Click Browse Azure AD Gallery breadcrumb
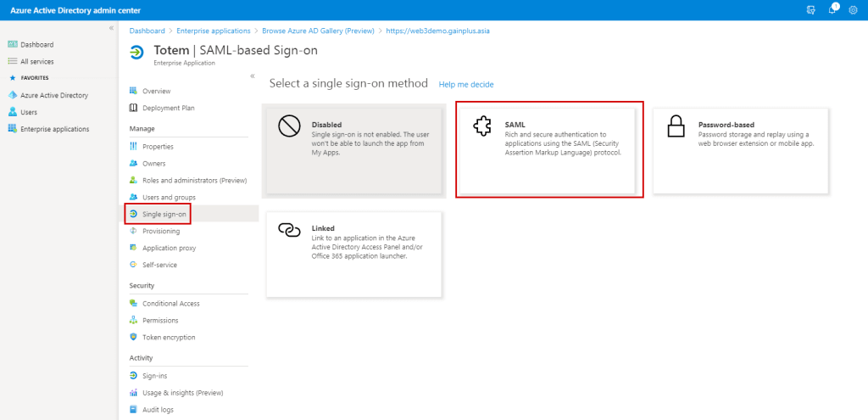The image size is (868, 420). [x=318, y=31]
